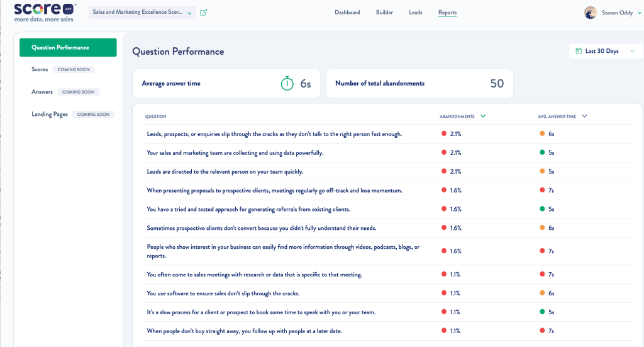Click question 'It's a slow process for a client'
The width and height of the screenshot is (644, 347).
click(261, 312)
